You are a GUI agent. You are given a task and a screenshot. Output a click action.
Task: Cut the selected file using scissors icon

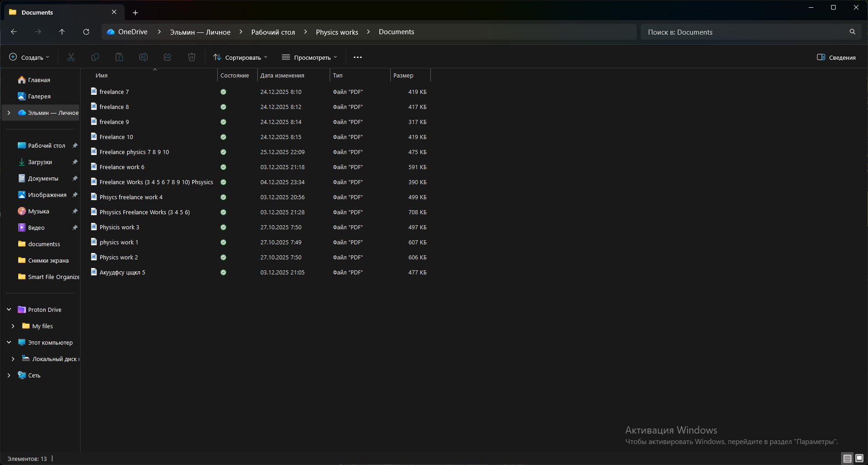tap(71, 57)
